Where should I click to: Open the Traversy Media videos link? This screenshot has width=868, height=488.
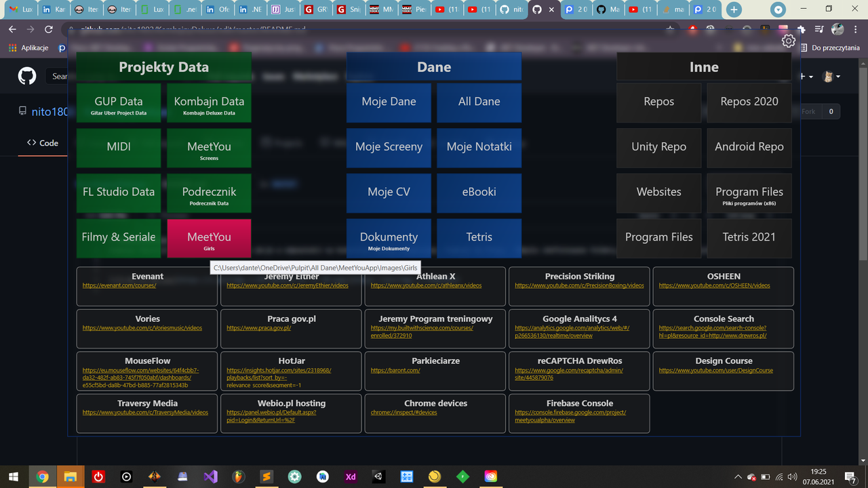point(145,413)
